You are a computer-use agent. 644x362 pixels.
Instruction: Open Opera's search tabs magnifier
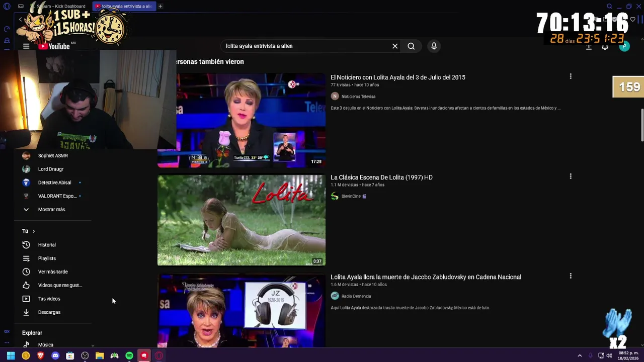(x=609, y=6)
